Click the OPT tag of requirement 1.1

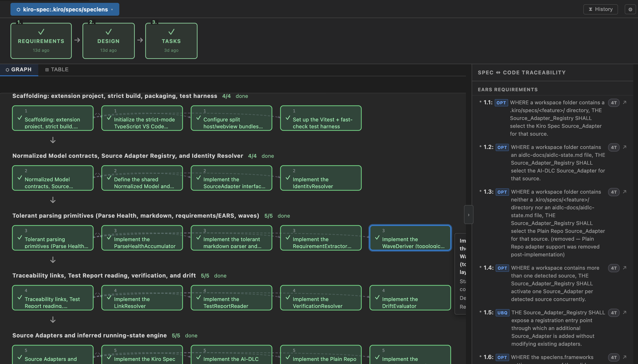tap(501, 103)
